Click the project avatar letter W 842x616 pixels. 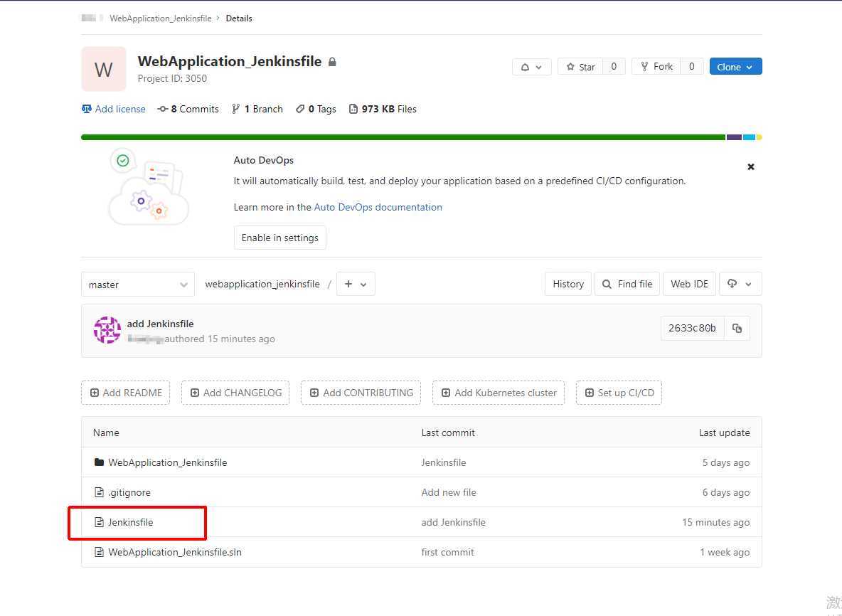pos(104,69)
